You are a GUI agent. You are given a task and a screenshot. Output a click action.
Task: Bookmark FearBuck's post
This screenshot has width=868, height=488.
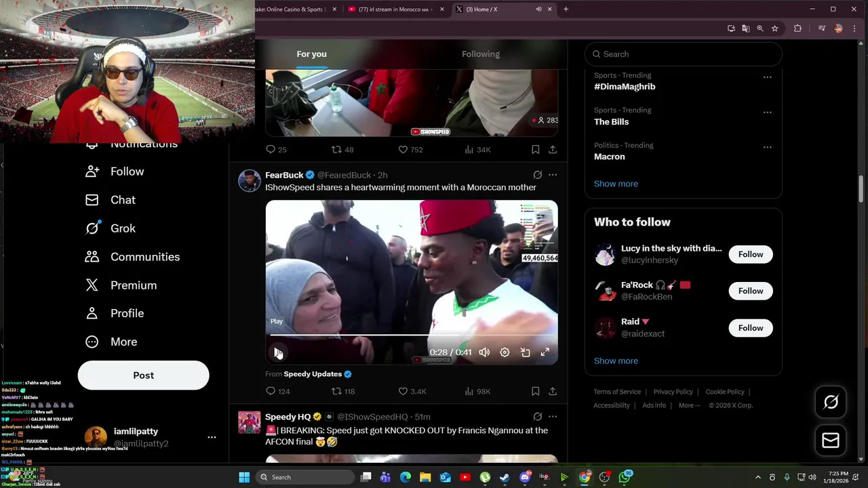click(x=535, y=391)
